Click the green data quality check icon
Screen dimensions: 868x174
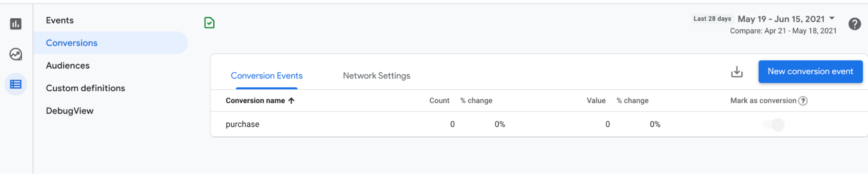tap(209, 23)
